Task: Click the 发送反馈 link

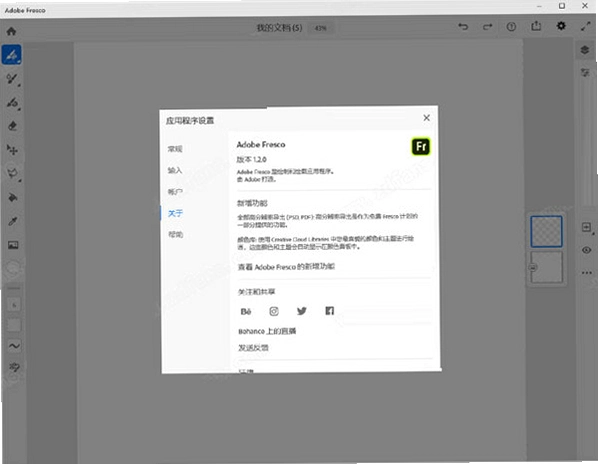Action: 253,348
